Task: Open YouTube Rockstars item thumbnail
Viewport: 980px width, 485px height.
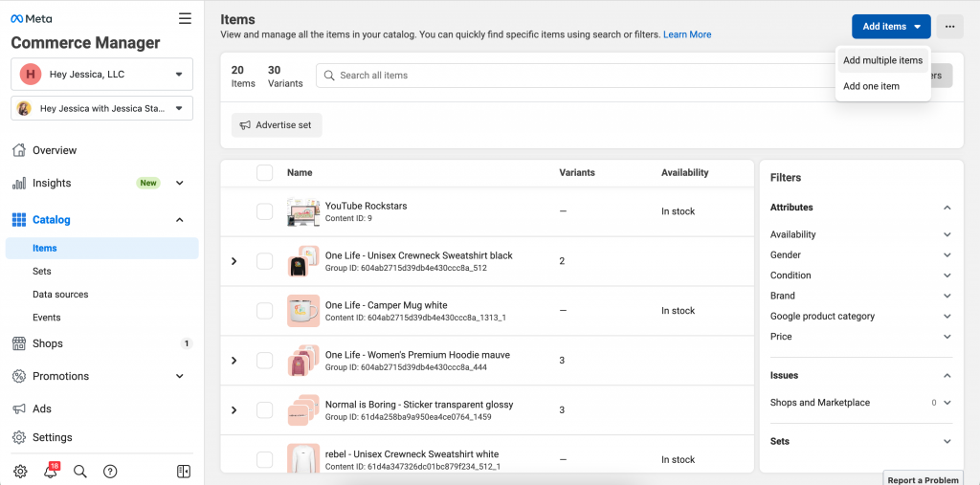Action: (x=303, y=211)
